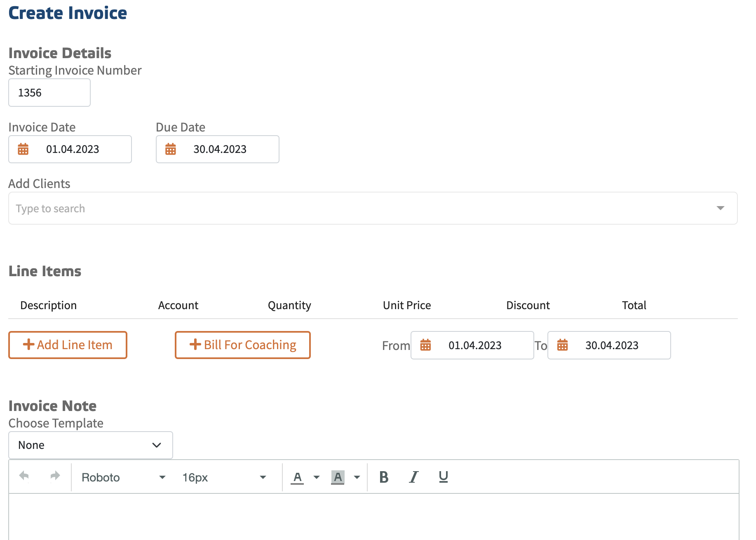Apply the text color A button
The image size is (756, 540).
pyautogui.click(x=297, y=477)
